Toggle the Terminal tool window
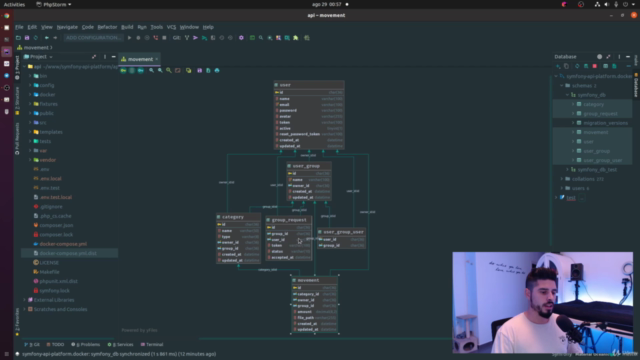Image resolution: width=640 pixels, height=360 pixels. coord(152,344)
